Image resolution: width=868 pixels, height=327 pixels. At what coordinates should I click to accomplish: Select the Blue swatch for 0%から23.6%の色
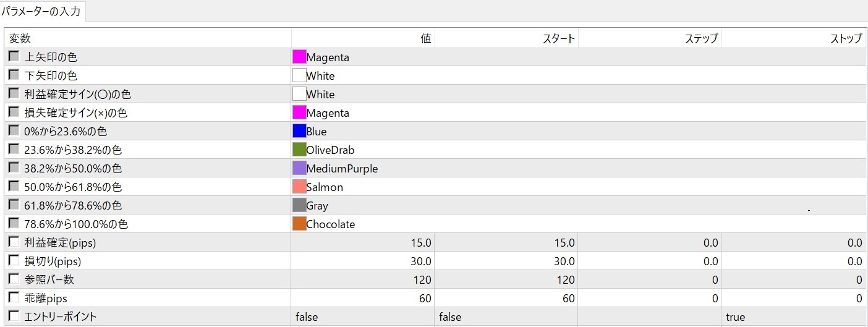coord(299,132)
